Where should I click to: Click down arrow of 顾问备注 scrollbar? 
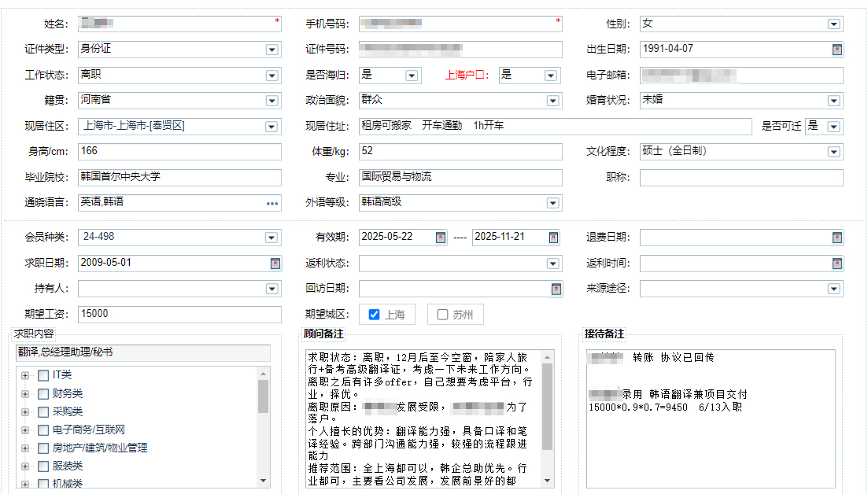tap(547, 481)
